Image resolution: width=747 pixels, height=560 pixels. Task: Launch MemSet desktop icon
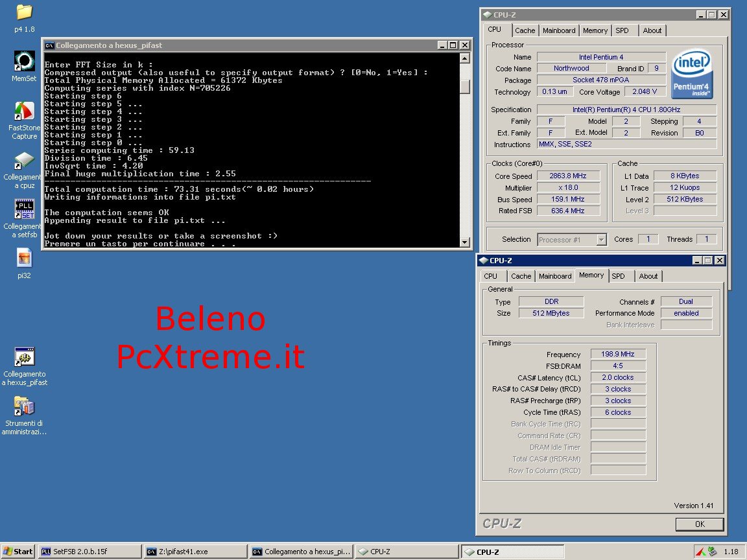24,61
